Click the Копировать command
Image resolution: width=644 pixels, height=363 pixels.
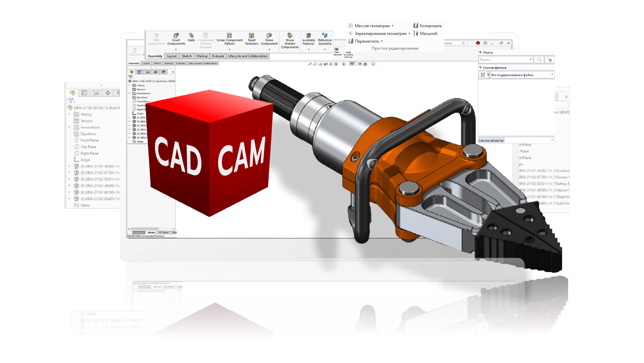[427, 26]
